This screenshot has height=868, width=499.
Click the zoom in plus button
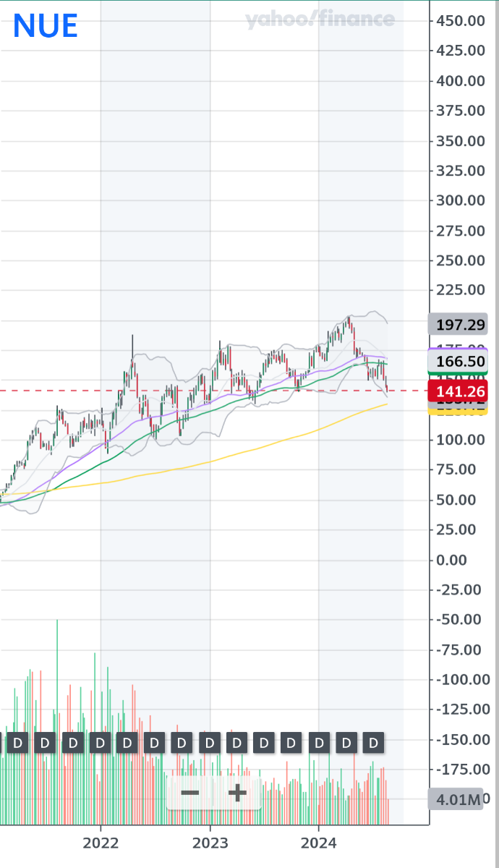coord(237,793)
